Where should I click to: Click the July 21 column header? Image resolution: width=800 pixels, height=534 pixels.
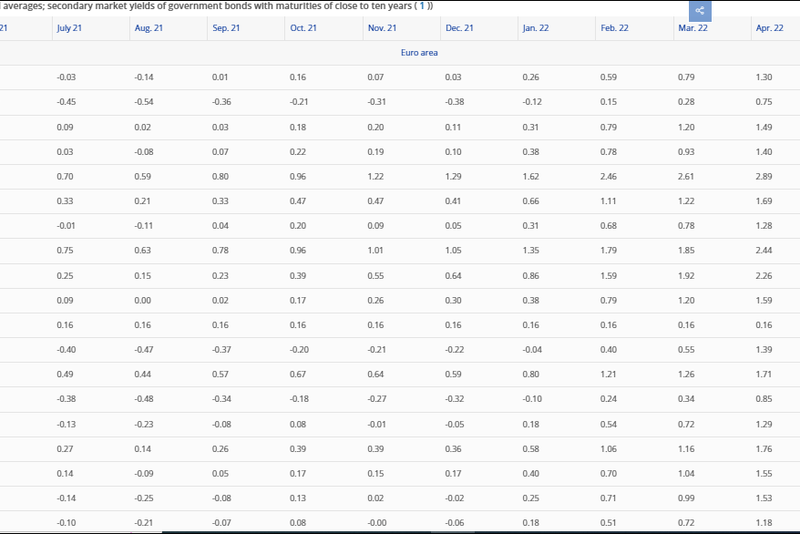click(x=71, y=28)
